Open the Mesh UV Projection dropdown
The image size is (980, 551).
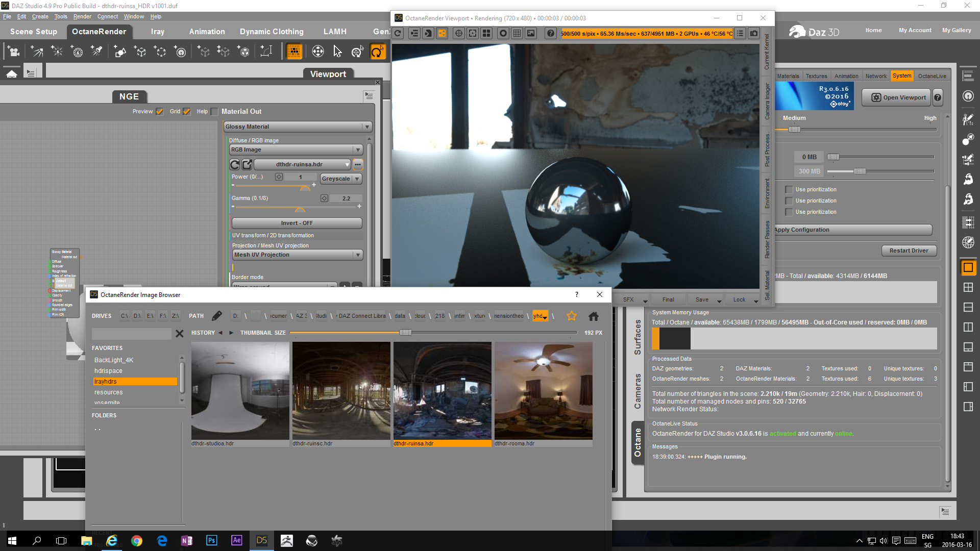[298, 255]
